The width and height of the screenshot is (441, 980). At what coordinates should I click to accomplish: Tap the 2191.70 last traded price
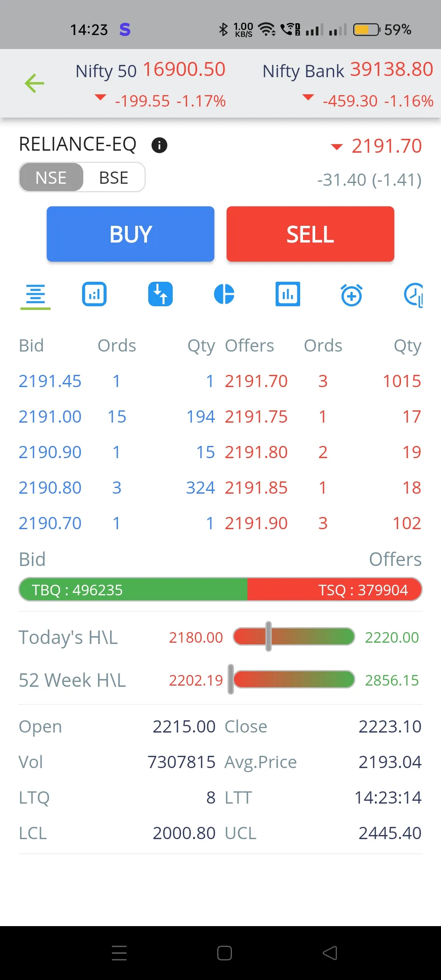tap(386, 146)
